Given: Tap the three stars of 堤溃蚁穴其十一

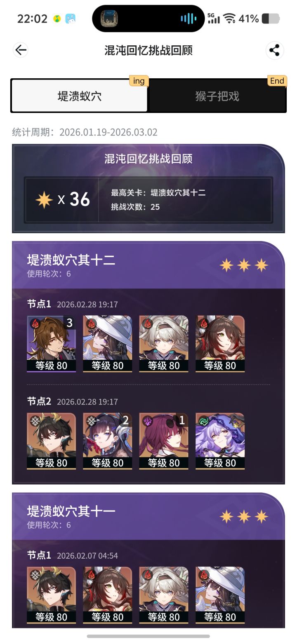Looking at the screenshot, I should point(244,517).
